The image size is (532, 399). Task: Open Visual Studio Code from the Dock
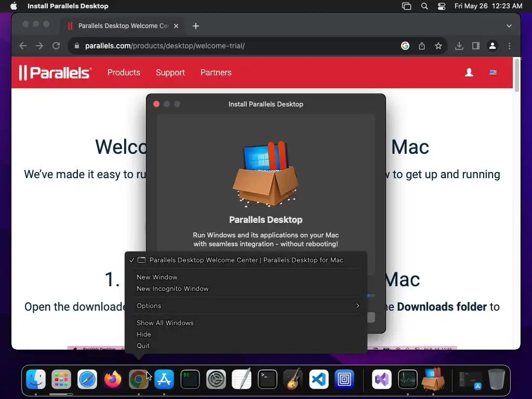319,379
